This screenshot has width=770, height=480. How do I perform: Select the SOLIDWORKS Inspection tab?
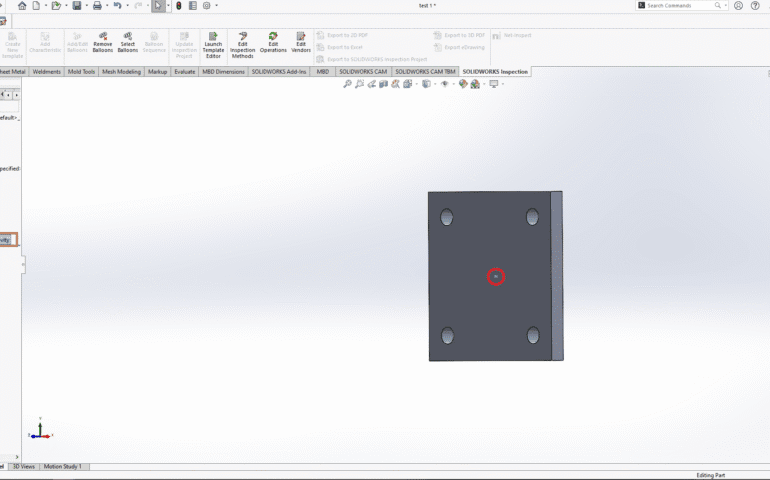coord(495,72)
